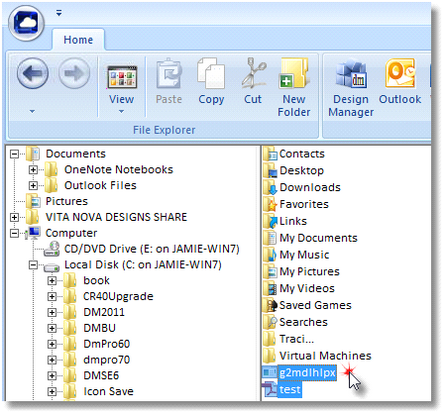Click the forward arrow navigation button
Viewport: 445px width, 415px height.
click(74, 73)
